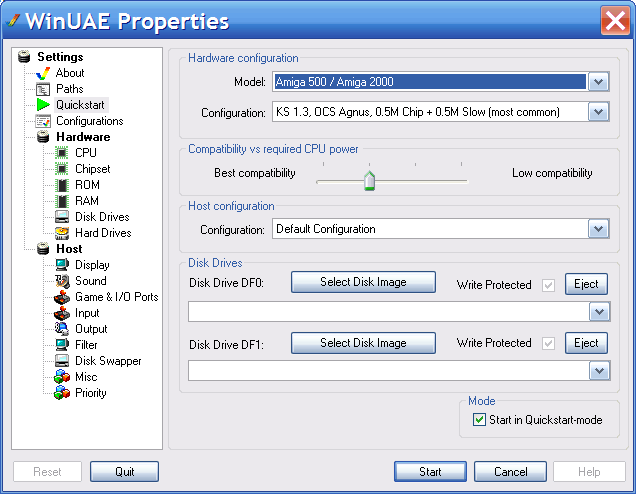Click the About checkmark icon
The height and width of the screenshot is (494, 636).
pos(43,73)
